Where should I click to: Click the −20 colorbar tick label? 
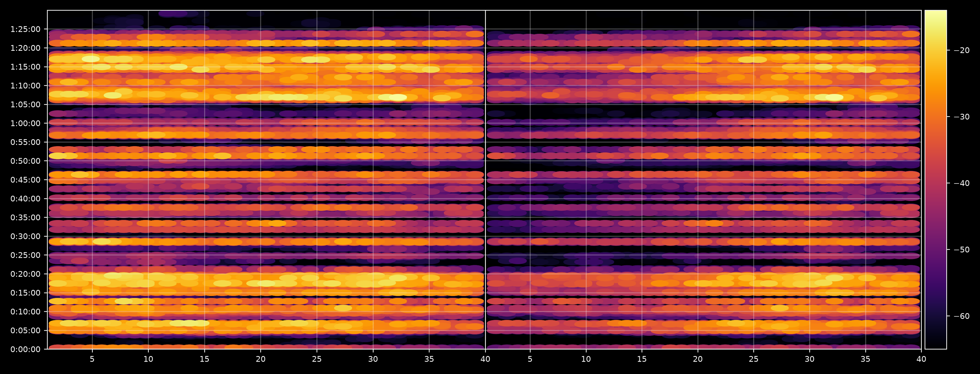click(962, 50)
